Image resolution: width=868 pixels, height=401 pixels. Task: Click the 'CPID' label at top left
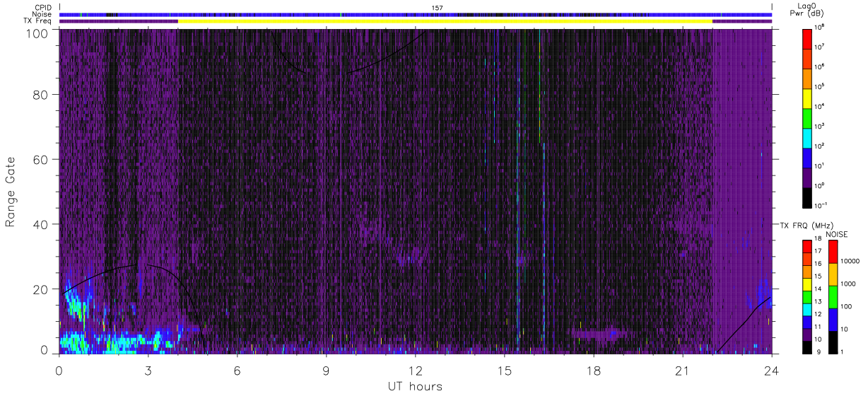coord(43,7)
